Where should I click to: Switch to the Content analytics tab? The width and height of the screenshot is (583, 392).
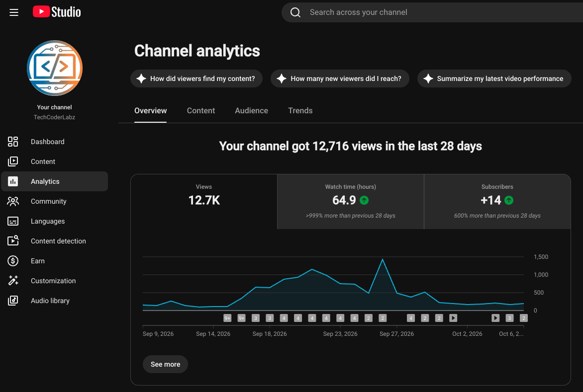coord(201,111)
